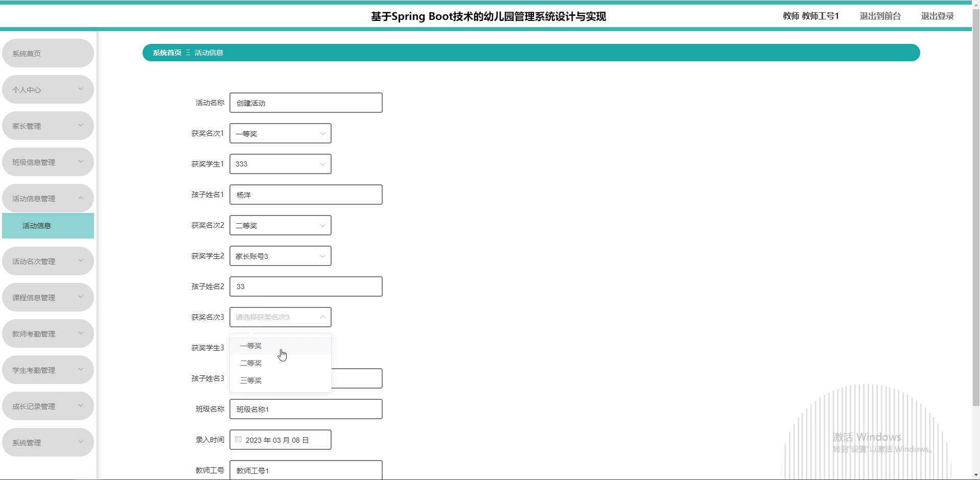980x480 pixels.
Task: Click the 活动名称 text input field
Action: [x=306, y=103]
